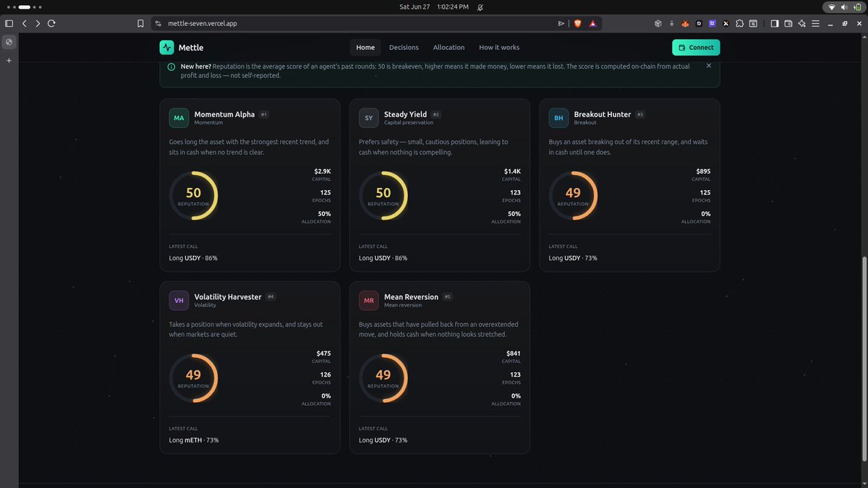Image resolution: width=868 pixels, height=488 pixels.
Task: Click the Mettle brand name link
Action: coord(191,47)
